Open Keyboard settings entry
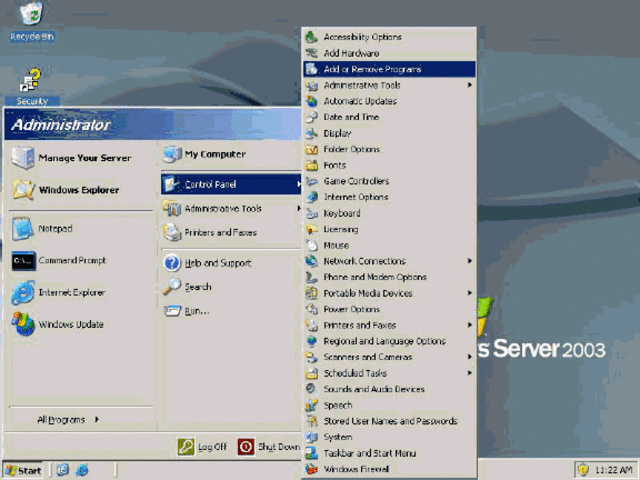The width and height of the screenshot is (640, 480). [x=389, y=213]
